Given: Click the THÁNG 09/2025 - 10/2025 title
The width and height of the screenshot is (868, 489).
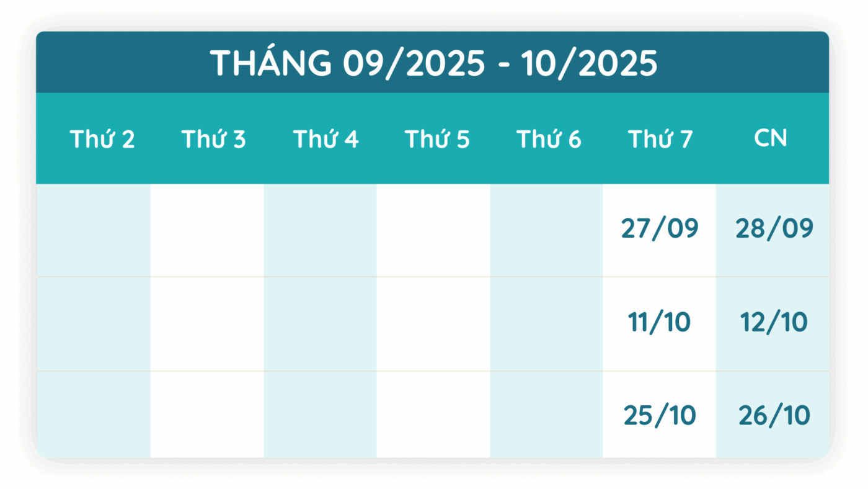Looking at the screenshot, I should click(x=433, y=63).
